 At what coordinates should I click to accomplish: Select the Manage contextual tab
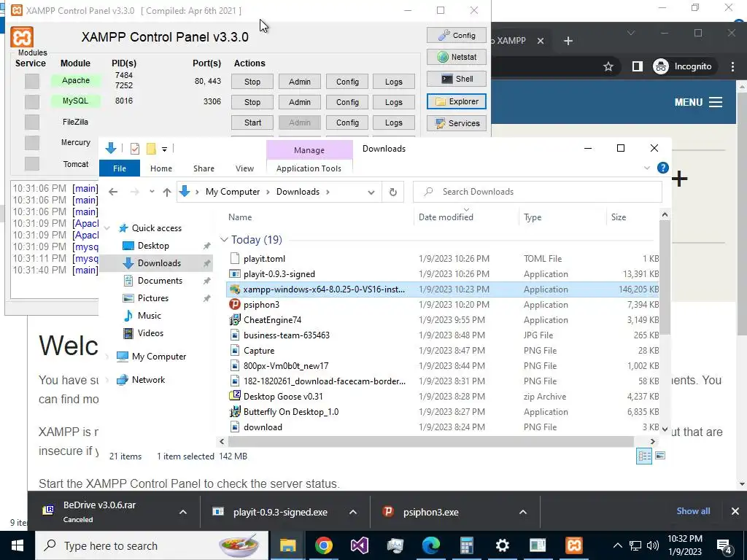[x=309, y=150]
